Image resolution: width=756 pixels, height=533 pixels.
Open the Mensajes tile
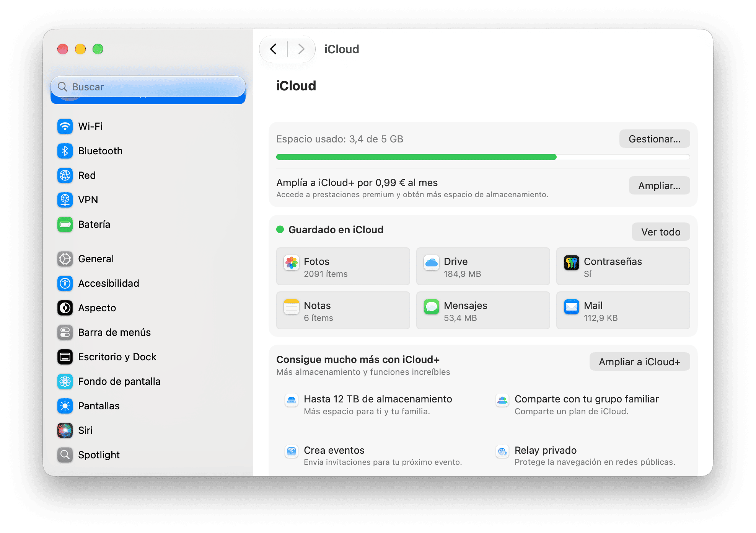point(483,311)
